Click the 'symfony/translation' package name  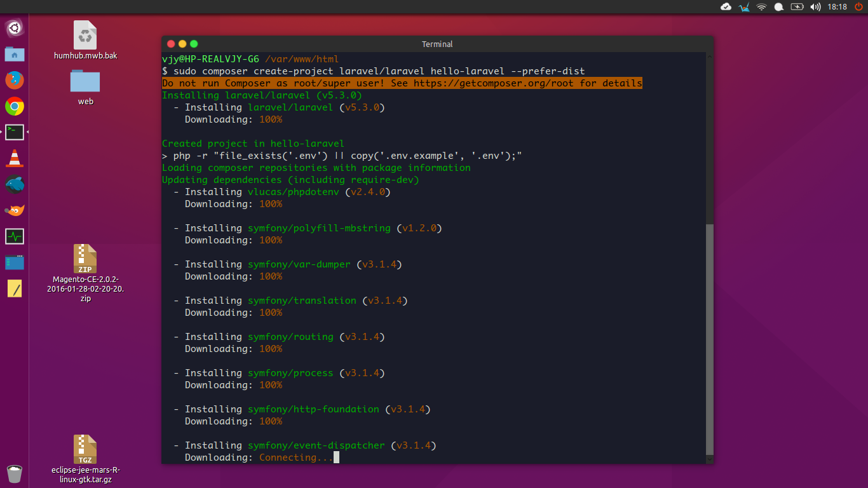click(302, 301)
